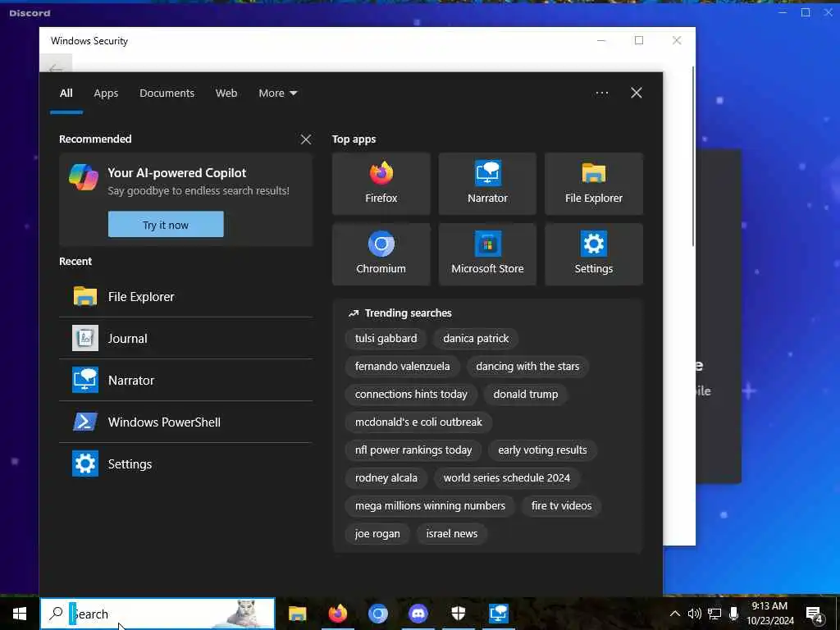
Task: Click the Try it now button
Action: coord(166,225)
